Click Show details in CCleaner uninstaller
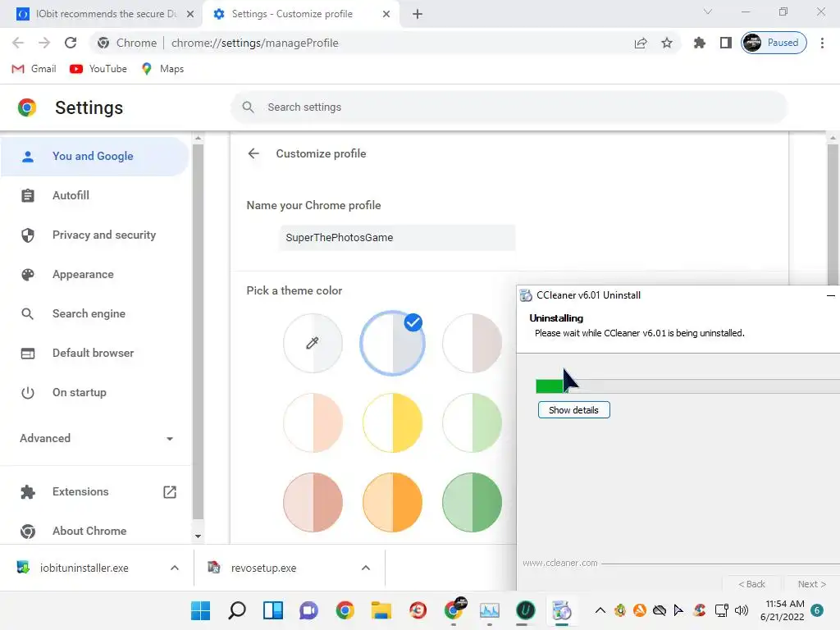 573,410
